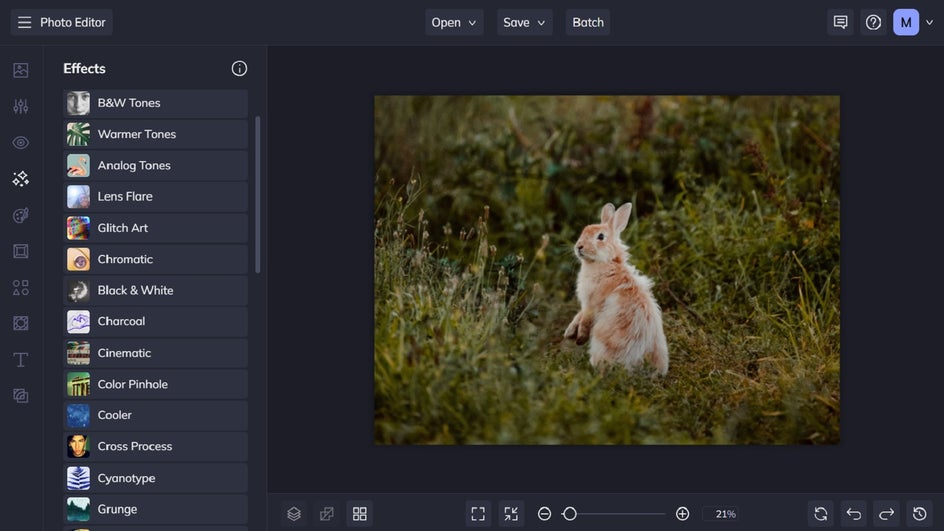Open the Touch Up eye icon

pos(20,143)
